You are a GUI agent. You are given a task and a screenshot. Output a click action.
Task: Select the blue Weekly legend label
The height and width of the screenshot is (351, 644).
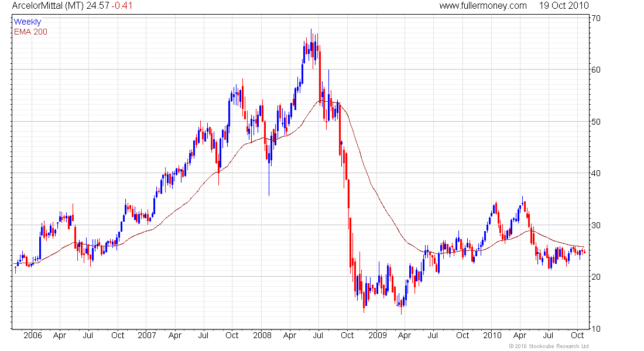pos(28,22)
